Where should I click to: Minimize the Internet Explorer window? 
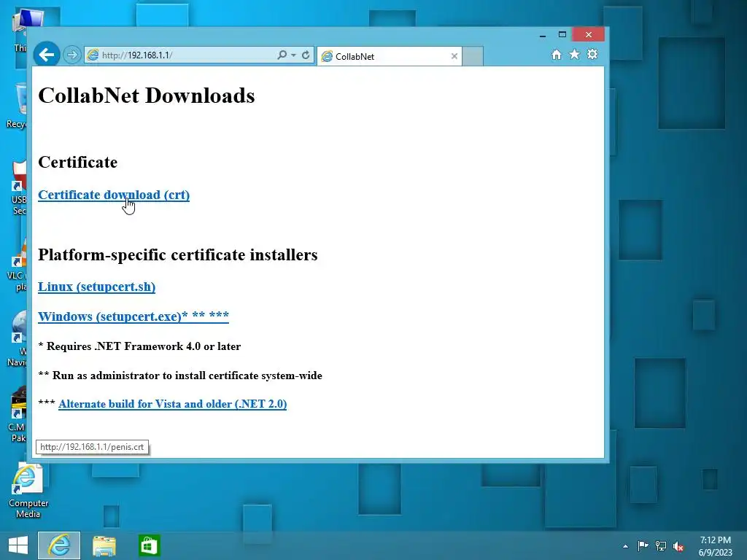pos(543,35)
